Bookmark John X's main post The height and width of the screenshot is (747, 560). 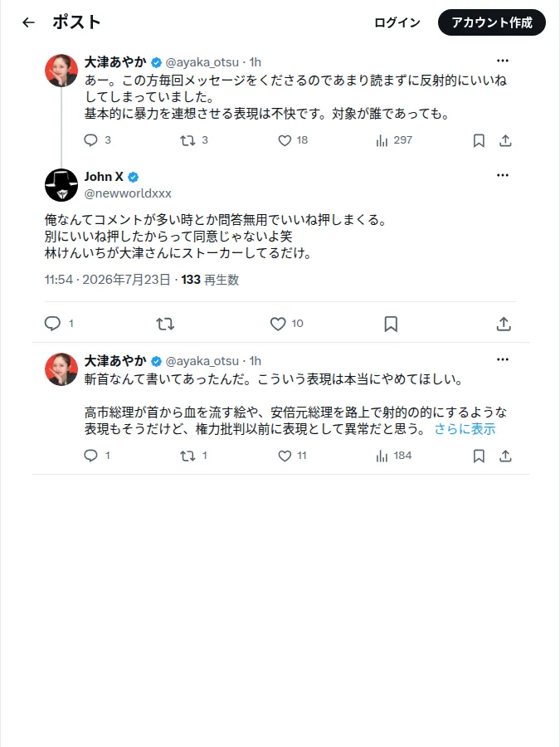click(391, 324)
